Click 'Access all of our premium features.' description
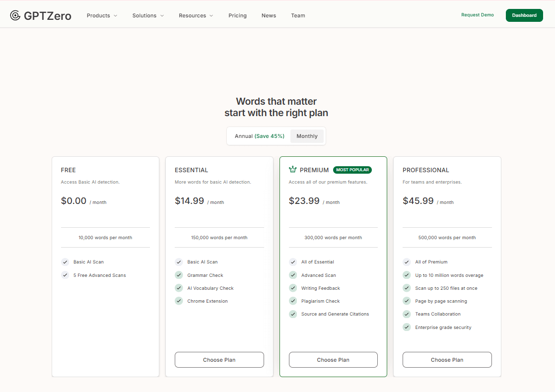The height and width of the screenshot is (392, 555). click(x=328, y=182)
